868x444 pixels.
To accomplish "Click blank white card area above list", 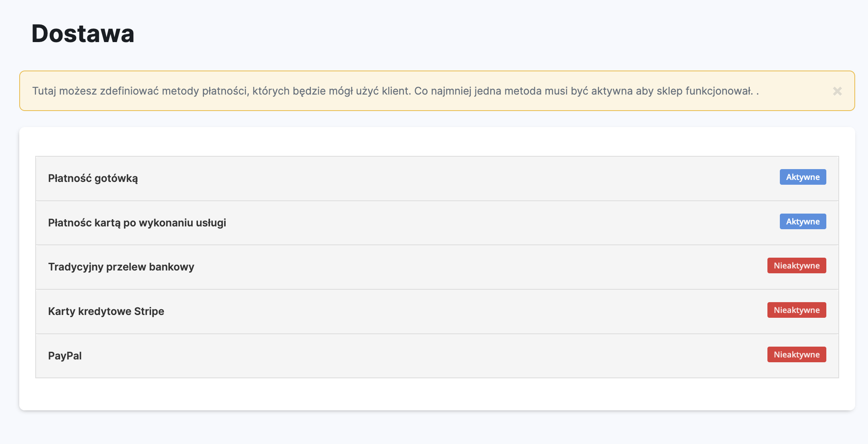I will 437,141.
